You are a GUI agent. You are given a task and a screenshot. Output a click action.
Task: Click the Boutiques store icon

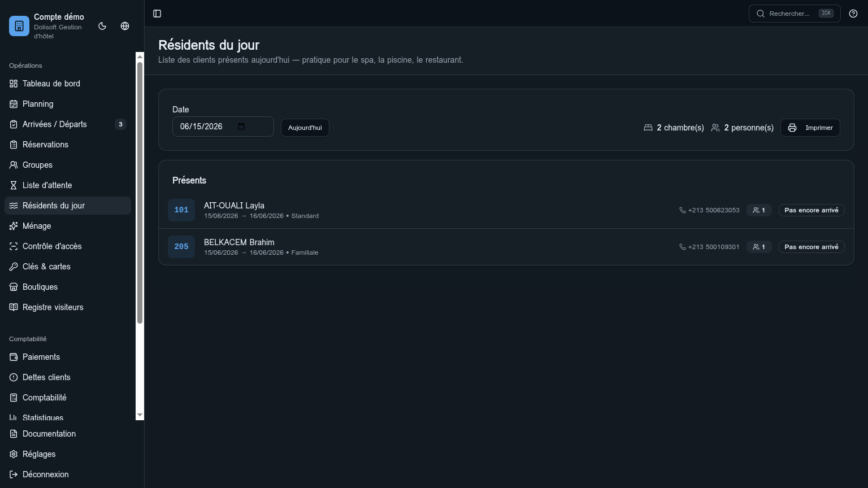point(14,287)
